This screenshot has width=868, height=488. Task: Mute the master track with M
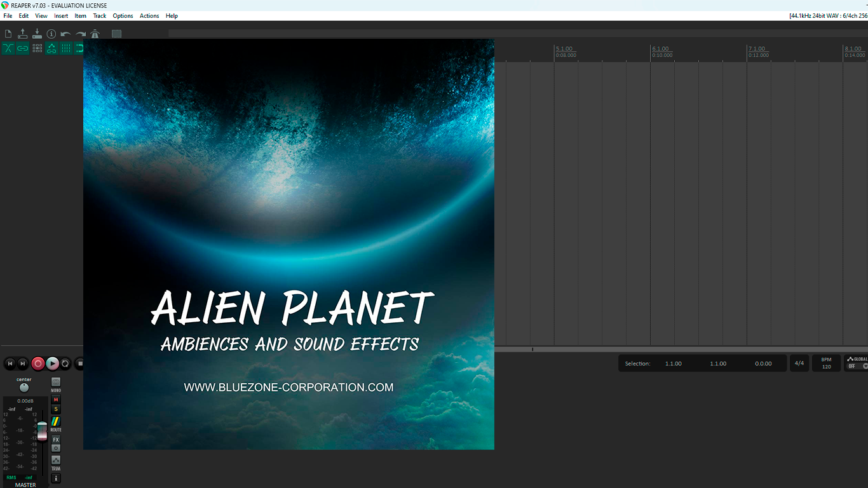(56, 400)
